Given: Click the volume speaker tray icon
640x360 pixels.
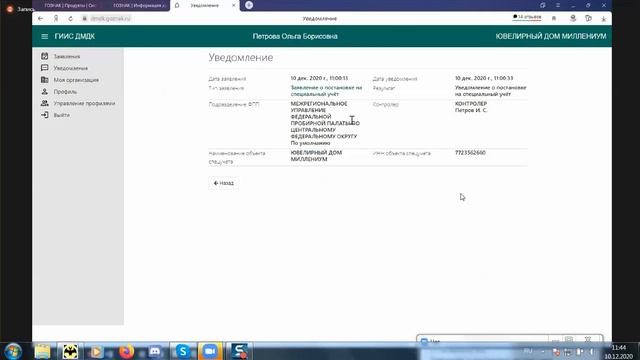Looking at the screenshot, I should click(x=591, y=351).
